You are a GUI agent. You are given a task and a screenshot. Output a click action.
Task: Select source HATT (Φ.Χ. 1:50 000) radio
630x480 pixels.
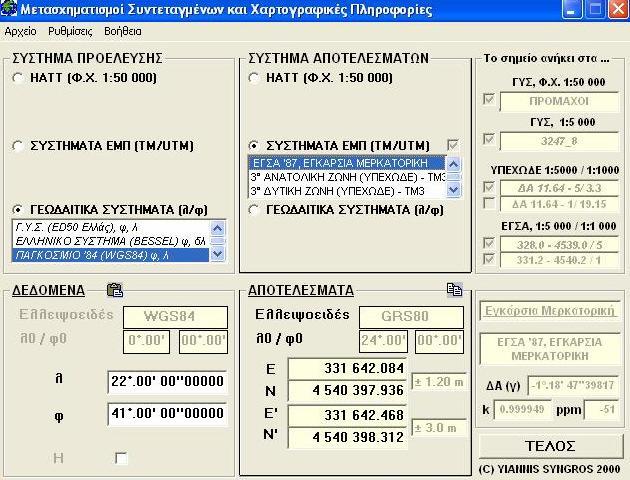click(x=18, y=78)
